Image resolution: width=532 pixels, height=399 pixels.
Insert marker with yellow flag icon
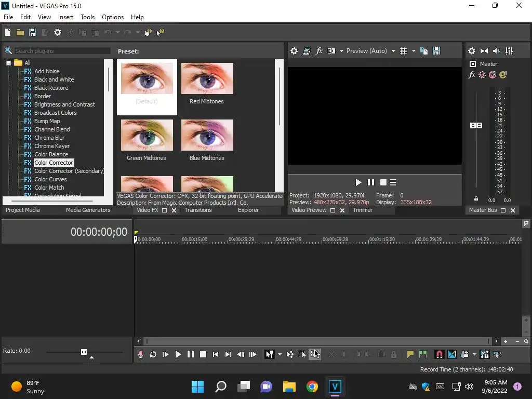coord(410,354)
